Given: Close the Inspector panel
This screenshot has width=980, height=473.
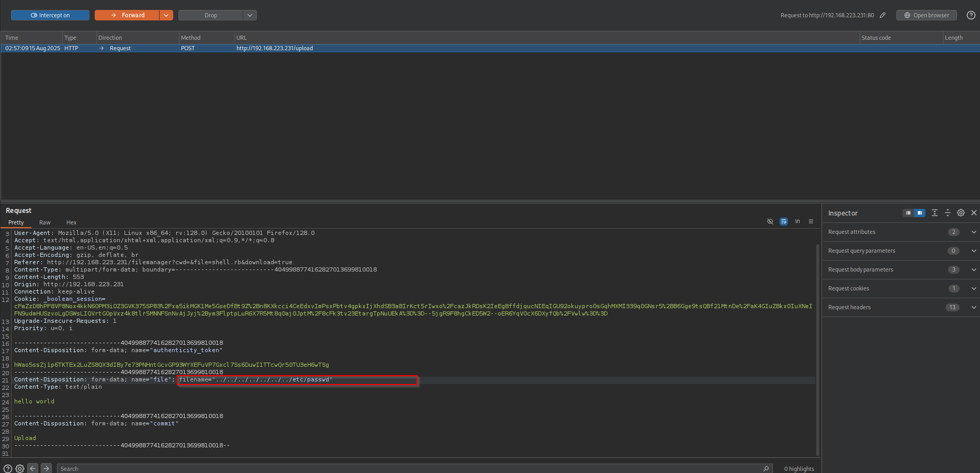Looking at the screenshot, I should click(974, 213).
